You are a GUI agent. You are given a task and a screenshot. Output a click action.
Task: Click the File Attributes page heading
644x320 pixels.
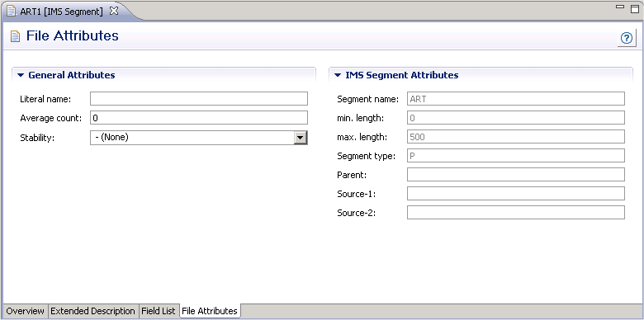73,35
